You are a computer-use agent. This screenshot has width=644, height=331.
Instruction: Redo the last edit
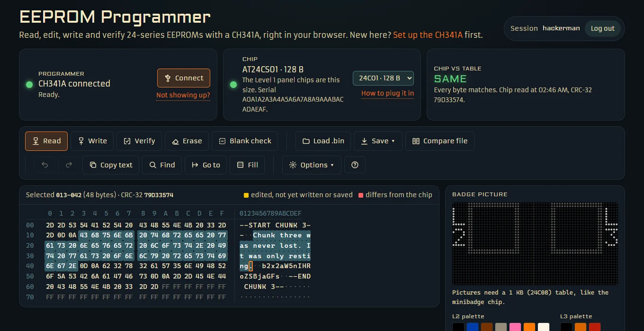coord(69,165)
